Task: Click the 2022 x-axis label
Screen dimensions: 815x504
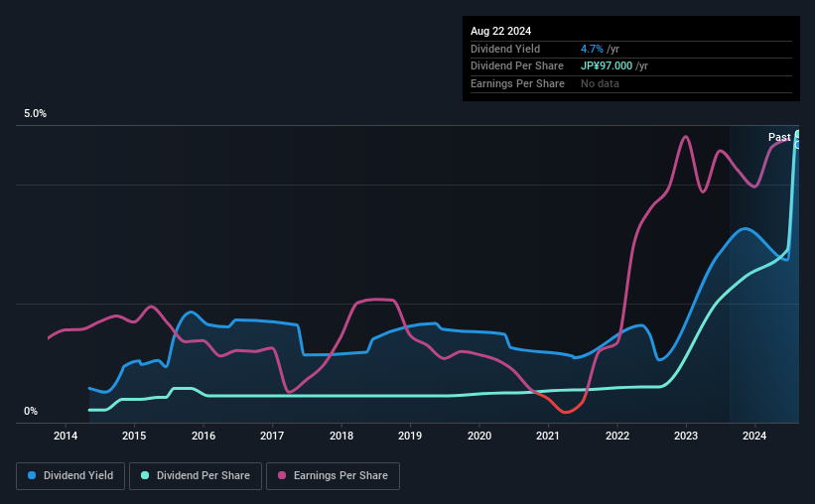Action: pyautogui.click(x=617, y=436)
